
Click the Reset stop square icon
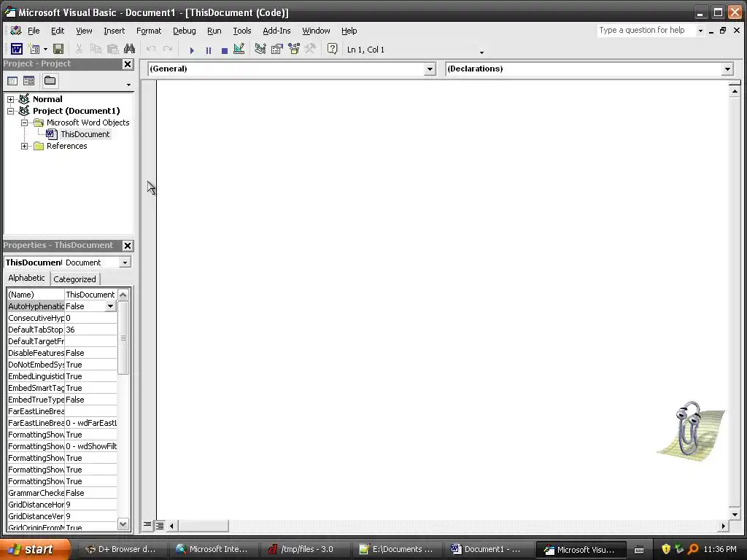(225, 50)
